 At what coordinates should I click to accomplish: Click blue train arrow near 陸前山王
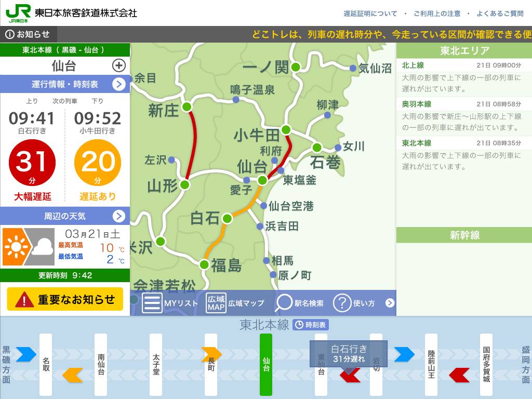[404, 354]
